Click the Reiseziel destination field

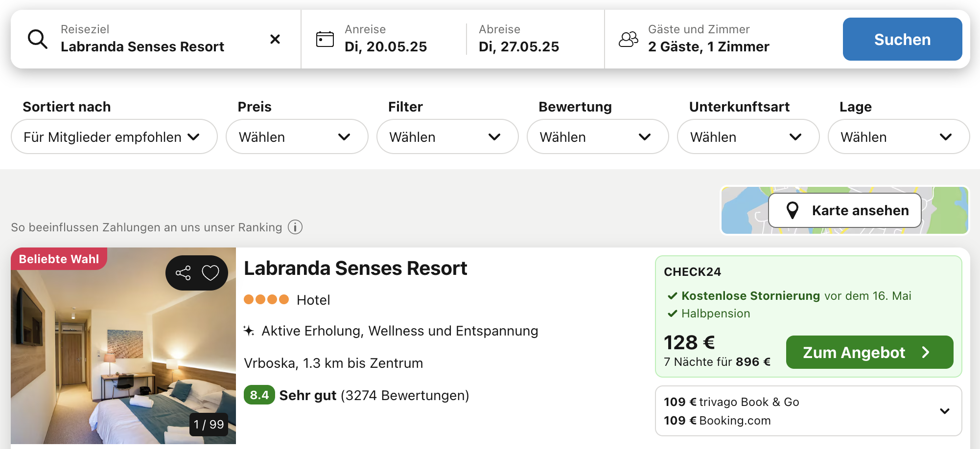[157, 39]
